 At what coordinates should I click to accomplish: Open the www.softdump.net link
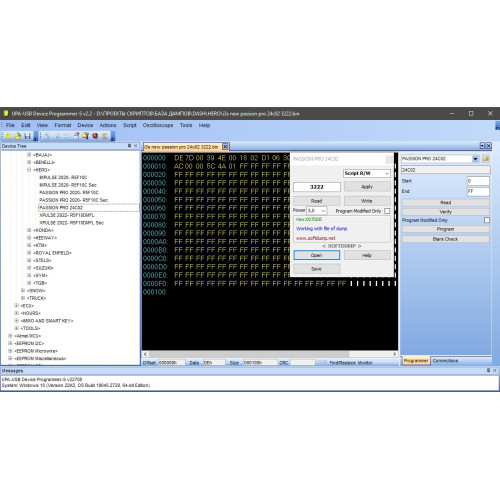(316, 238)
